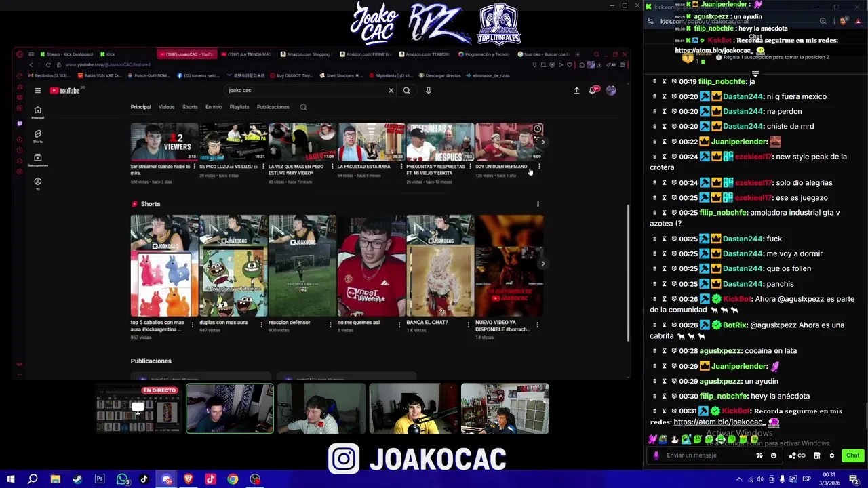Switch to the Amazon.com Shopping browser tab

pyautogui.click(x=307, y=54)
